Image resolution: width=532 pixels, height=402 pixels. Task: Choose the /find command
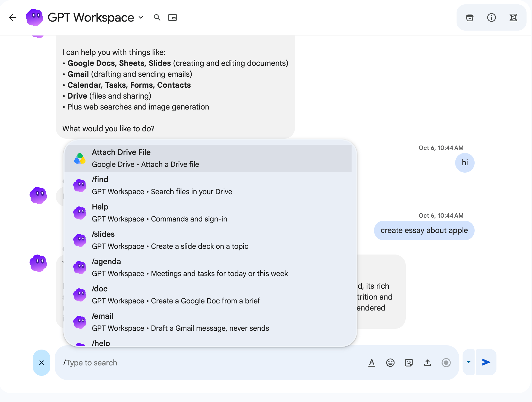point(208,186)
